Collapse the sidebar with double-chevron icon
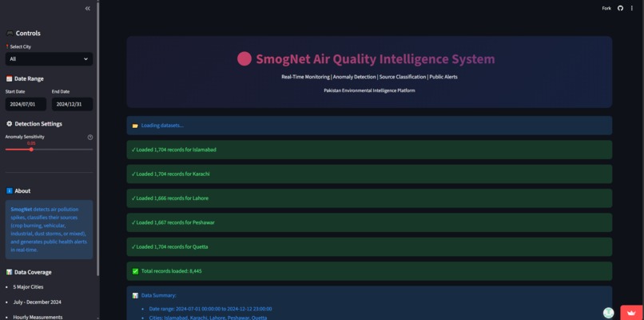Viewport: 644px width, 320px height. point(87,8)
